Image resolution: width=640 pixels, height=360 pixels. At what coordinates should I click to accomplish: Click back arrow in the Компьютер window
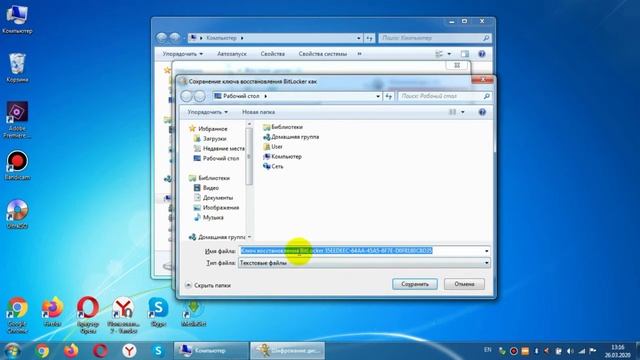pyautogui.click(x=162, y=38)
